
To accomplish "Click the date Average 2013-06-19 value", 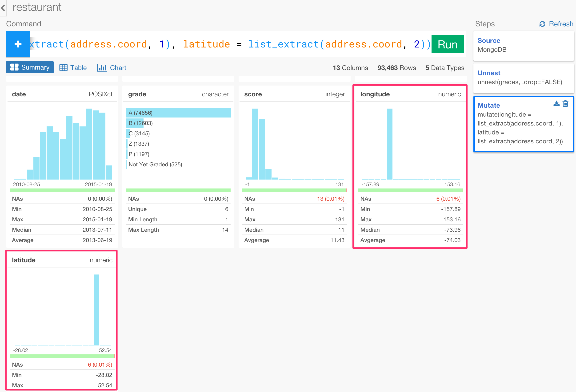I will point(97,240).
